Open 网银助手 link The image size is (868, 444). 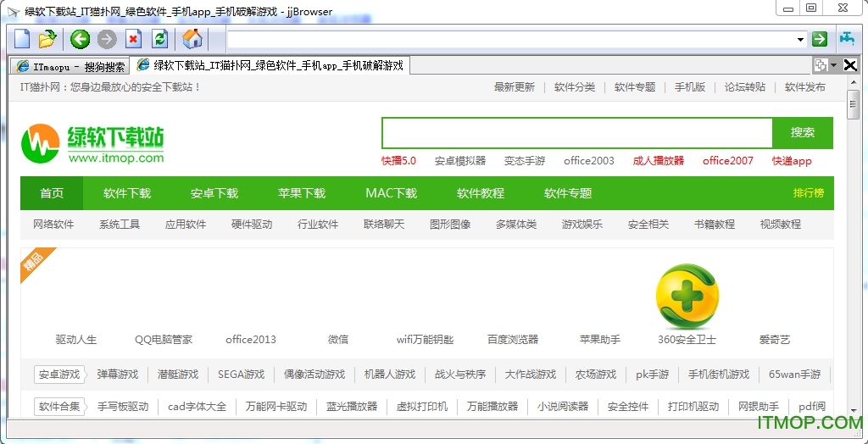click(x=759, y=407)
